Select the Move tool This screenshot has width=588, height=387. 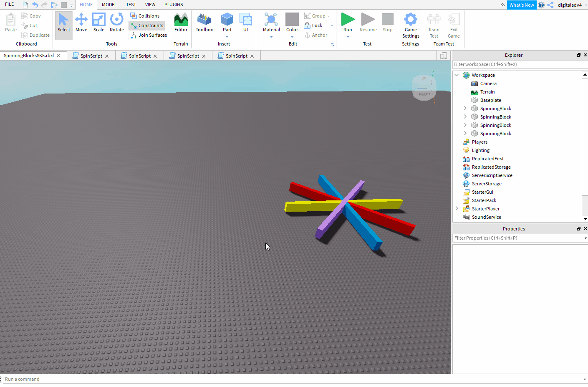[x=81, y=23]
